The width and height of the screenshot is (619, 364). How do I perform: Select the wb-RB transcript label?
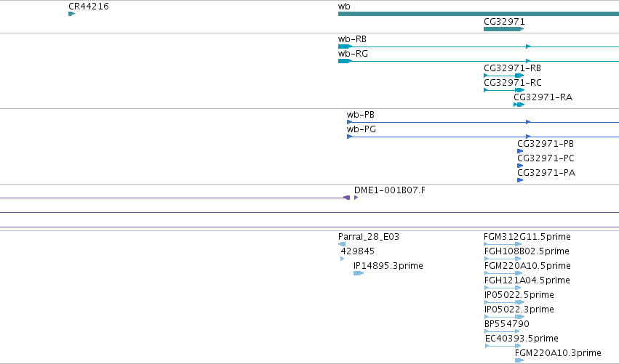(352, 39)
